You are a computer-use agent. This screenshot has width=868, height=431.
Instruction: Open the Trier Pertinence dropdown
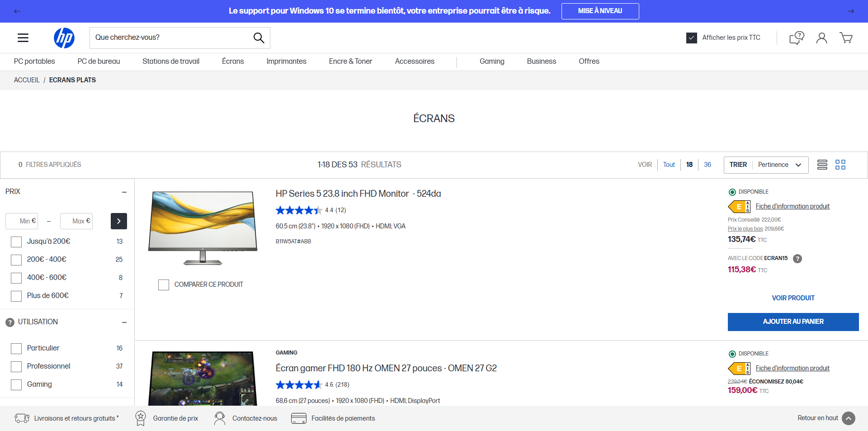(x=766, y=165)
